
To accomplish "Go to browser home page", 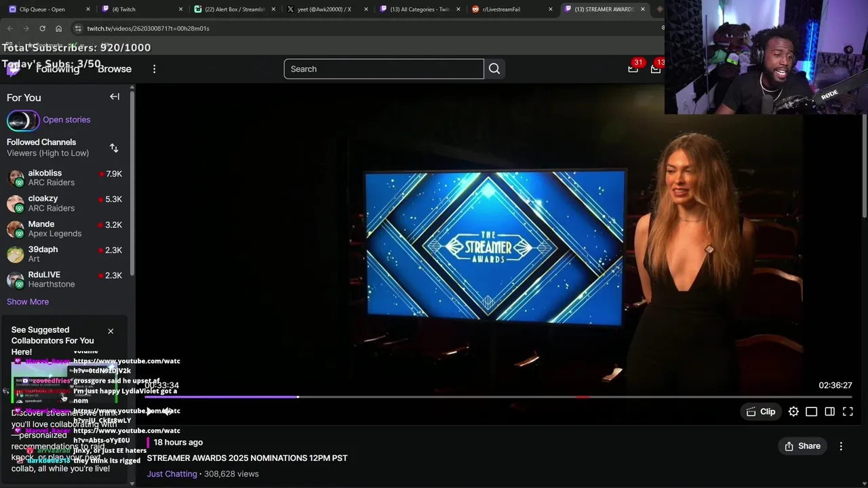I will point(58,28).
